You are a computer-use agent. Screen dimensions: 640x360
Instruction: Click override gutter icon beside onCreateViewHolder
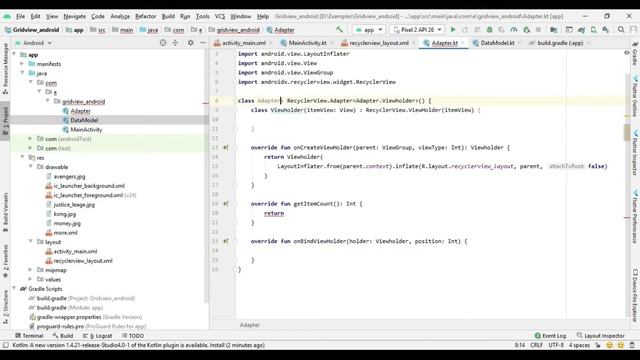(226, 147)
